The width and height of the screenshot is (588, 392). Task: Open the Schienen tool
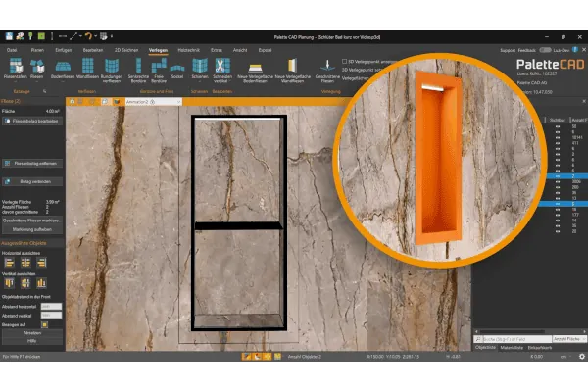point(200,69)
